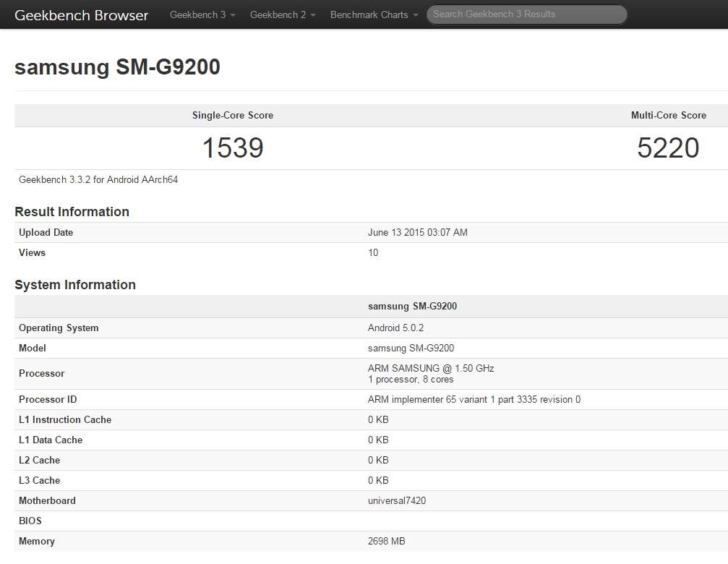
Task: Select the L3 Cache 0 KB value
Action: point(378,480)
